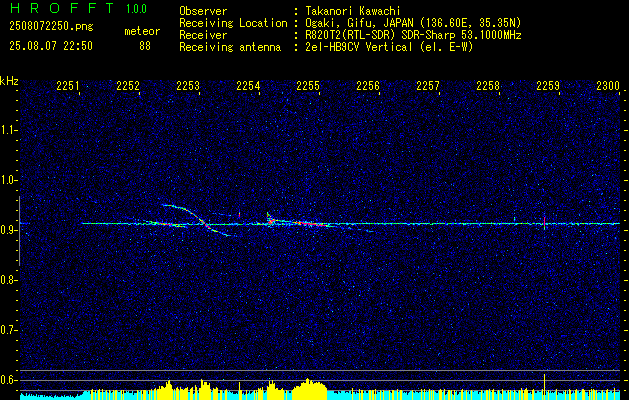Click the 2259 time axis marker
Screen dimensions: 629x400
(548, 86)
